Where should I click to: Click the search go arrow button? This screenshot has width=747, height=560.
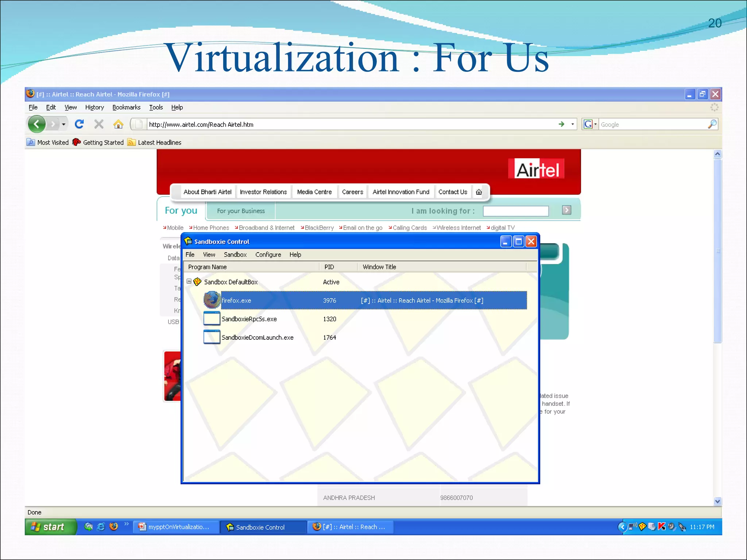click(566, 210)
